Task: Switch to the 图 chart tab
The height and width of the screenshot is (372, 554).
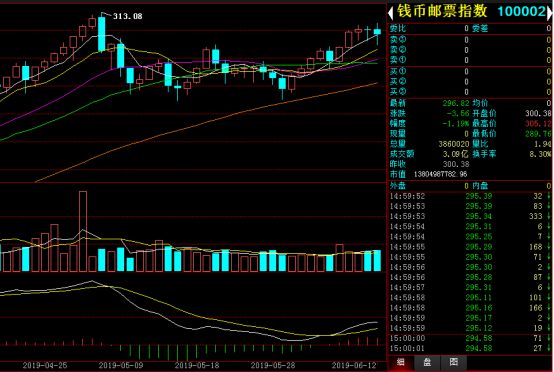Action: point(454,362)
